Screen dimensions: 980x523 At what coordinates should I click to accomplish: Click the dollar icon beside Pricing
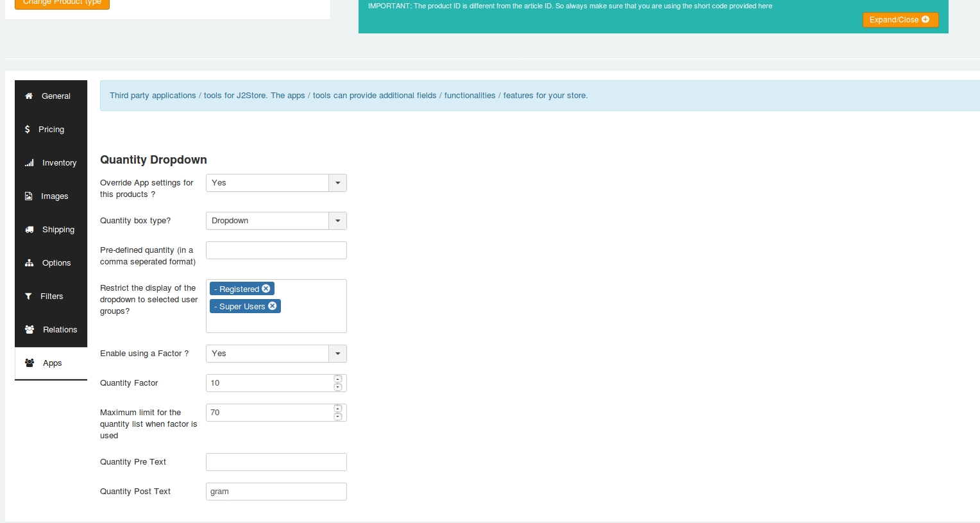click(x=27, y=130)
